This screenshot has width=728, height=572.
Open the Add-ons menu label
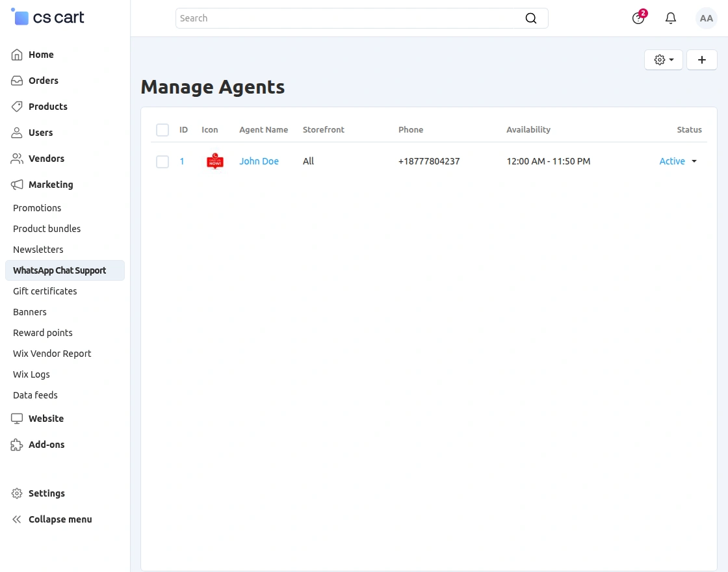tap(46, 445)
